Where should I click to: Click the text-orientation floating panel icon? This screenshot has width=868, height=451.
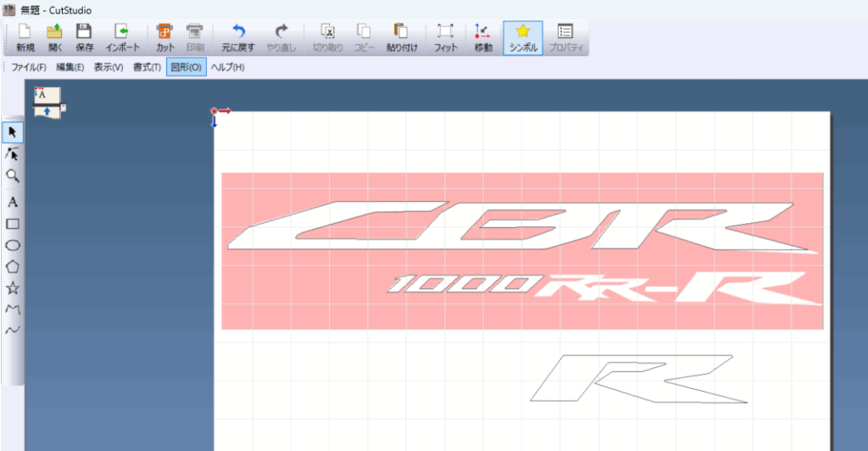click(47, 102)
